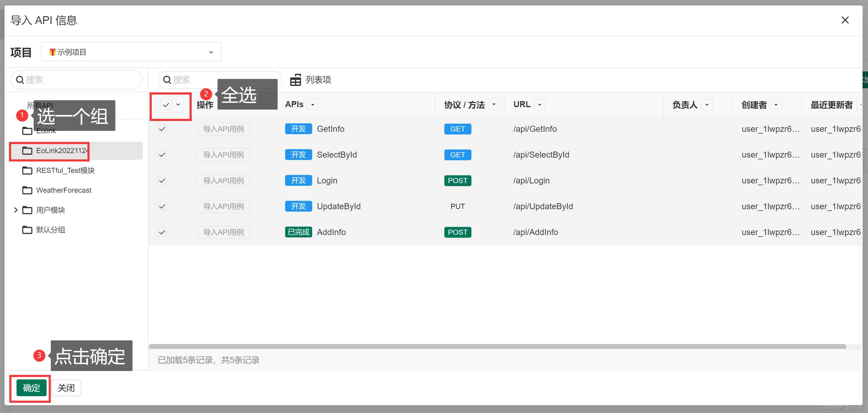Click the list columns (列表项) table icon
This screenshot has width=868, height=413.
coord(295,80)
